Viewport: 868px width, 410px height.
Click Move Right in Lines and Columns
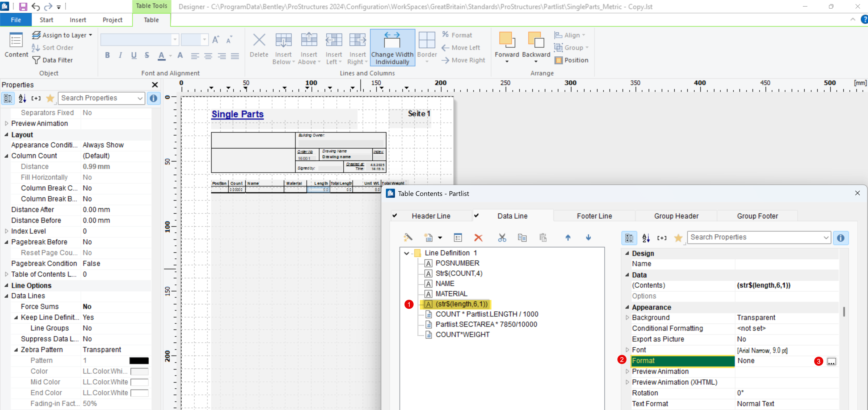[x=463, y=60]
